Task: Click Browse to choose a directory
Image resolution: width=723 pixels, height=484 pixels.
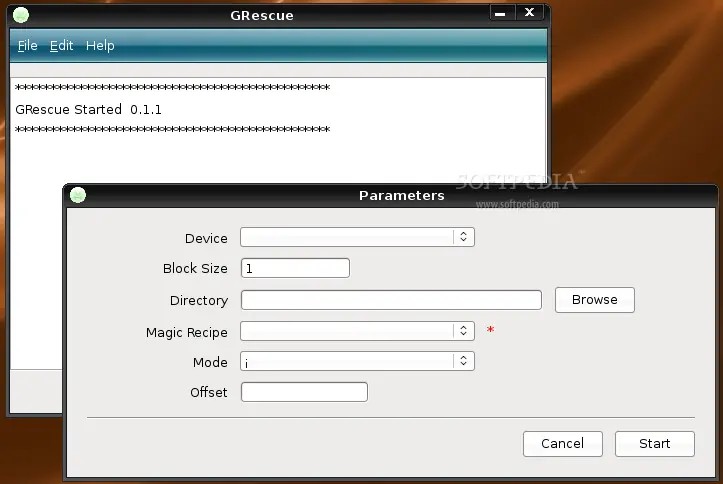Action: pos(595,300)
